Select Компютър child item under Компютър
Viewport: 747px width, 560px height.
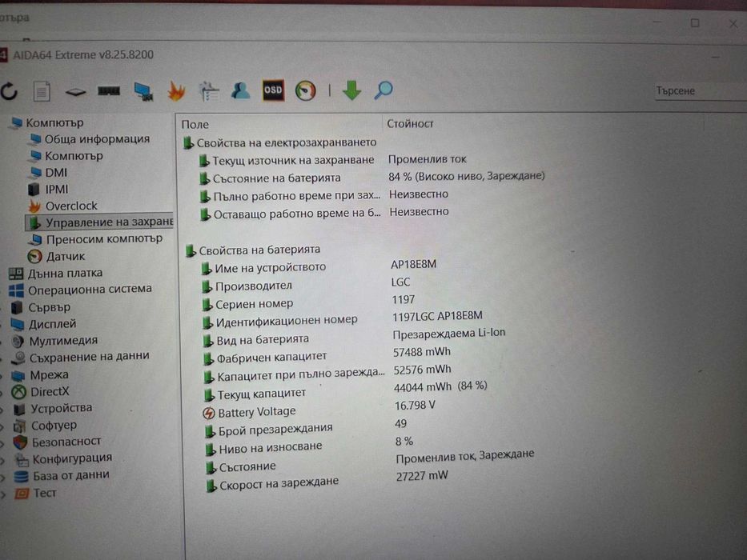66,156
